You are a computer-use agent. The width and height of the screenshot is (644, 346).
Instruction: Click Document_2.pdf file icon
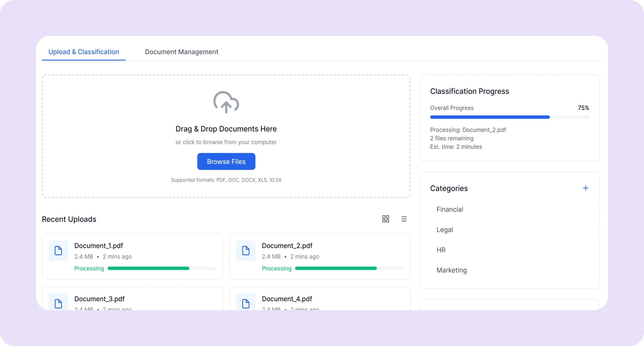[x=246, y=251]
